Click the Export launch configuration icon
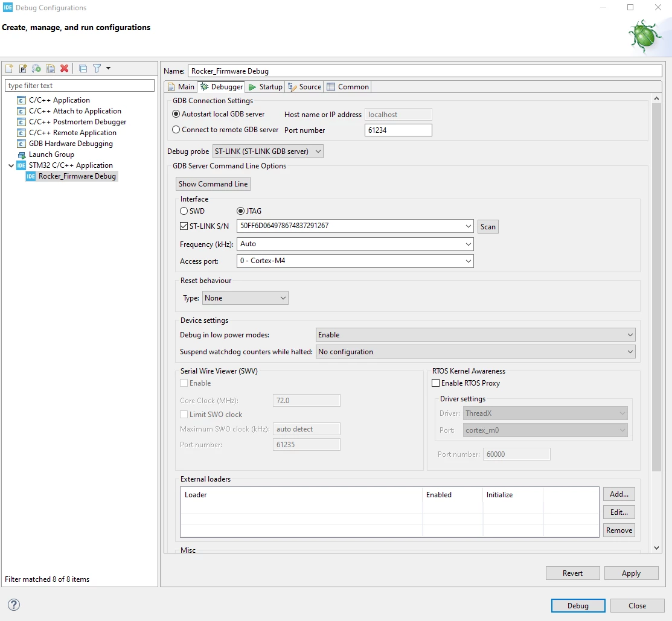672x621 pixels. click(37, 69)
